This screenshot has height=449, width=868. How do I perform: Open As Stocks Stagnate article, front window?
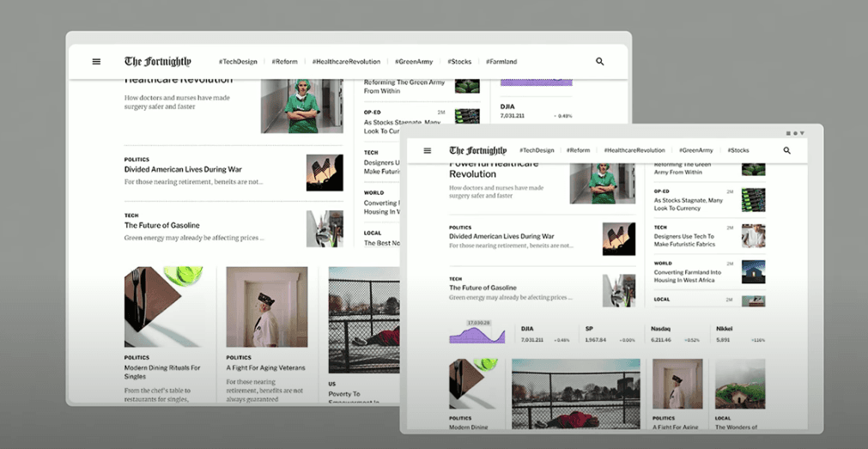[689, 204]
